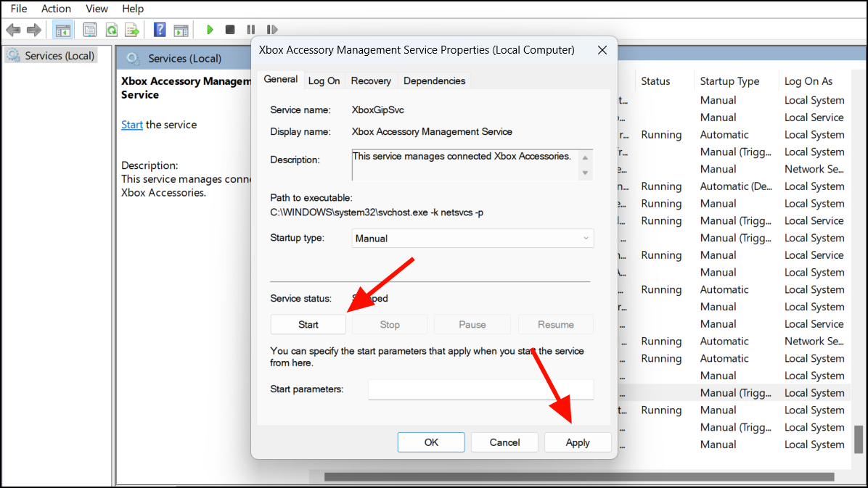
Task: Click the Forward arrow toolbar icon
Action: coord(34,30)
